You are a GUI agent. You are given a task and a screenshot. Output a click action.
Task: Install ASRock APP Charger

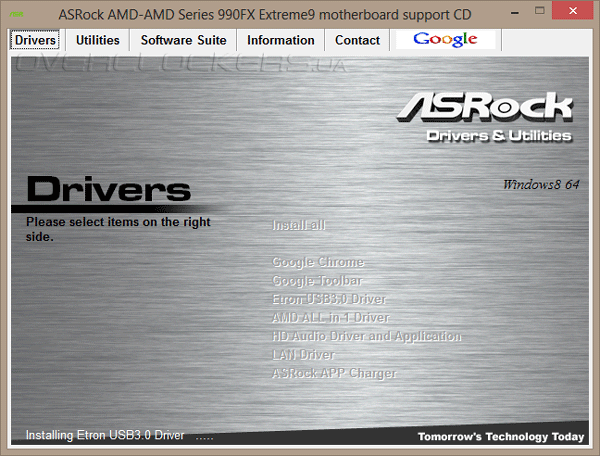[334, 373]
